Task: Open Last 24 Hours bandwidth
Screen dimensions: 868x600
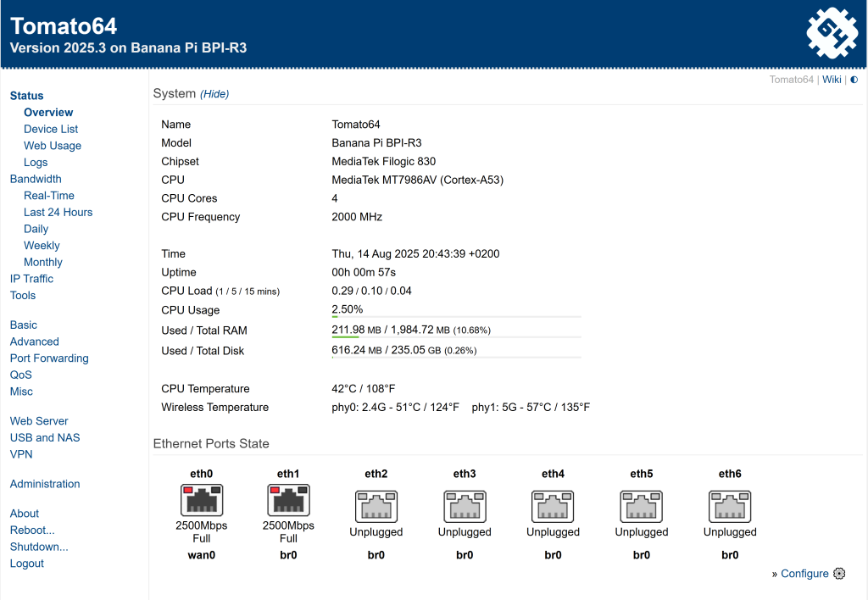Action: pos(58,212)
